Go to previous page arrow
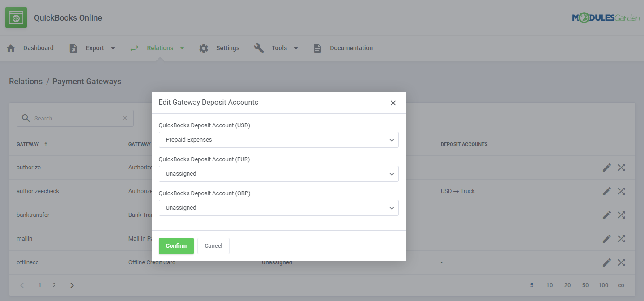 coord(22,285)
